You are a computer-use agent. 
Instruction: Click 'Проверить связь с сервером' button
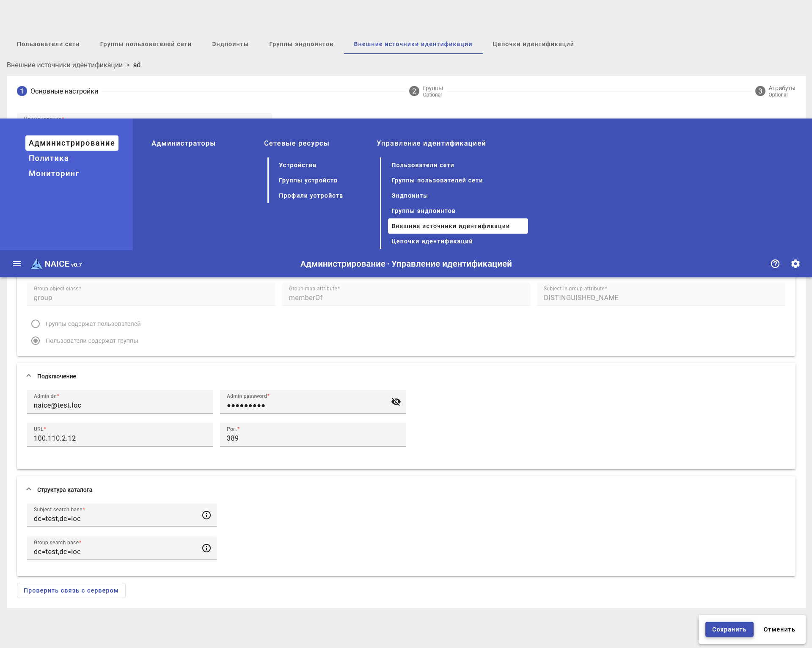pos(71,590)
